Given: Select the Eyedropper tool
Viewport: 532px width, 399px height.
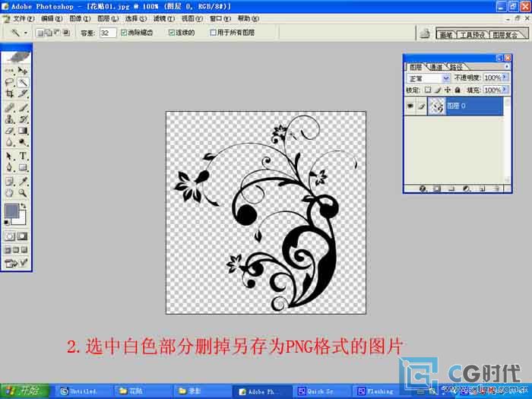Looking at the screenshot, I should (23, 181).
